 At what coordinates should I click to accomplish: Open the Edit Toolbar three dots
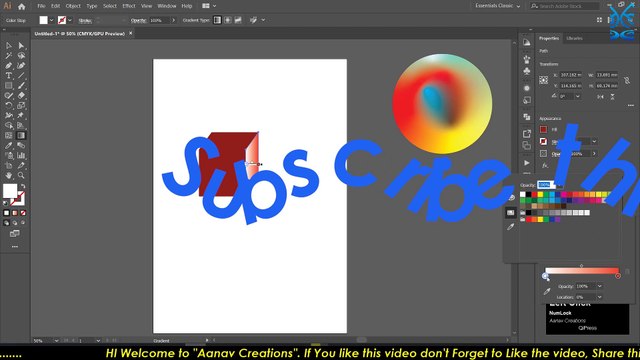click(15, 247)
